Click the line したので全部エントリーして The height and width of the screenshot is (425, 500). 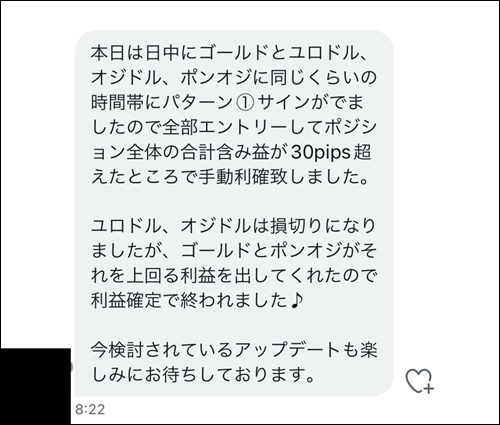234,127
